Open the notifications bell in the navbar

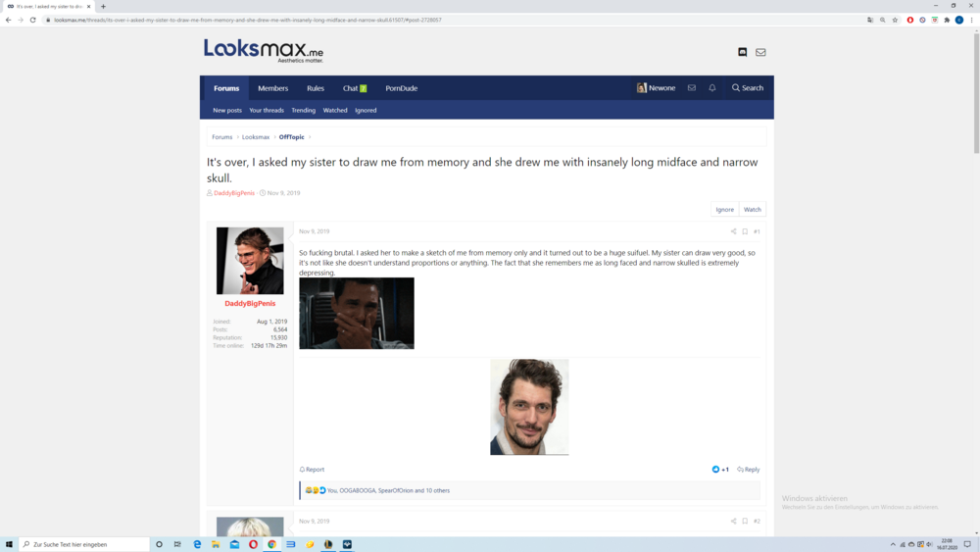(712, 88)
